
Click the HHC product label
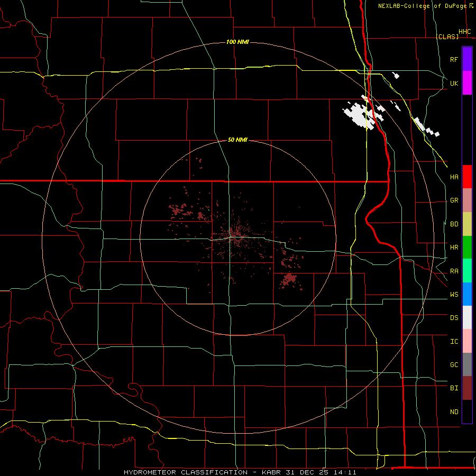pos(464,32)
